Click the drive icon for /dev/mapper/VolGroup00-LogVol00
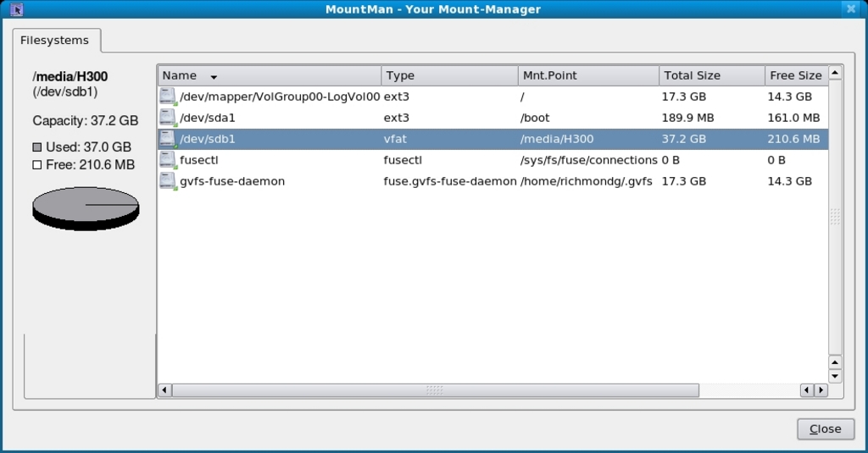Viewport: 868px width, 453px height. 168,97
